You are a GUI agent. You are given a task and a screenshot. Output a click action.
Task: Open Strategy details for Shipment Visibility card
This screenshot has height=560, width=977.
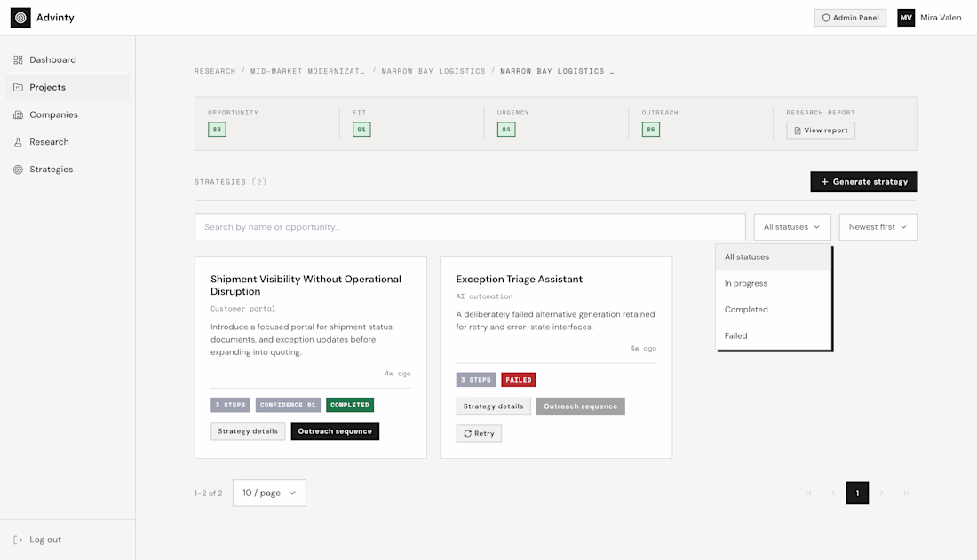[248, 431]
